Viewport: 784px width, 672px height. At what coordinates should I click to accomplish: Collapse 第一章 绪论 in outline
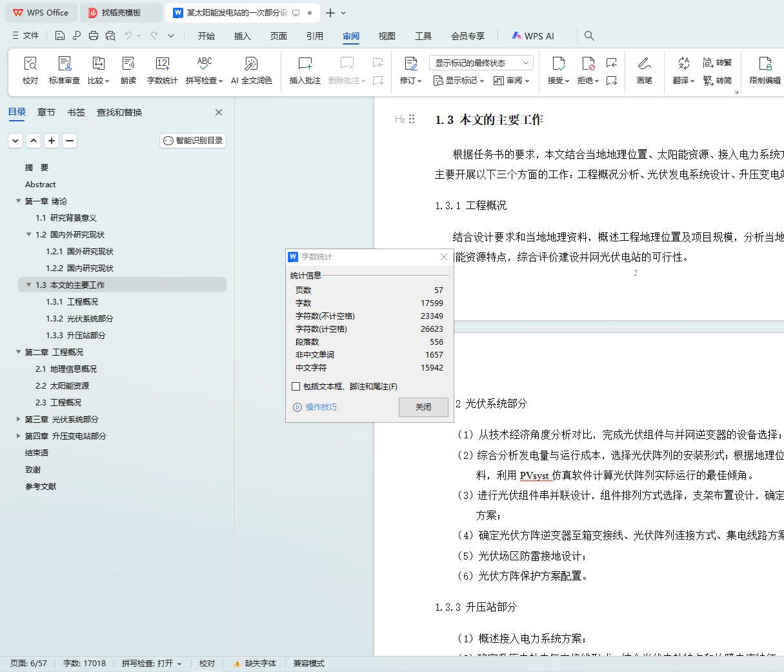click(18, 201)
